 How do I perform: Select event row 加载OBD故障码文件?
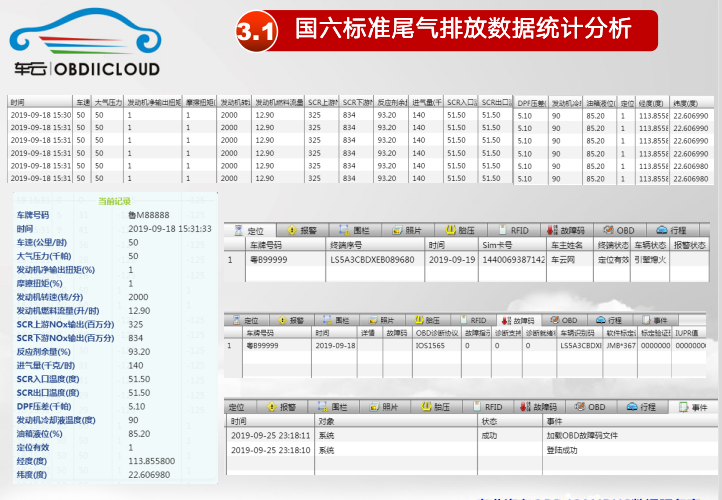[472, 436]
